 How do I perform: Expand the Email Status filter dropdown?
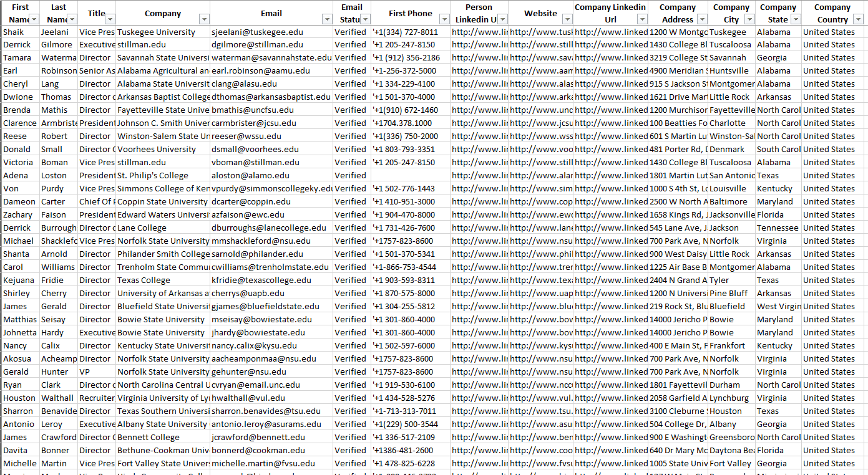click(365, 19)
